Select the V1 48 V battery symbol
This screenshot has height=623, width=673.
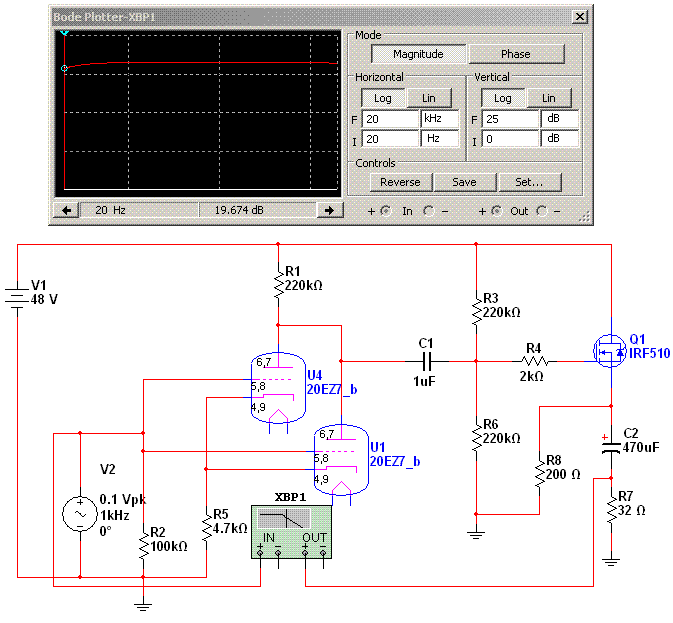click(17, 298)
